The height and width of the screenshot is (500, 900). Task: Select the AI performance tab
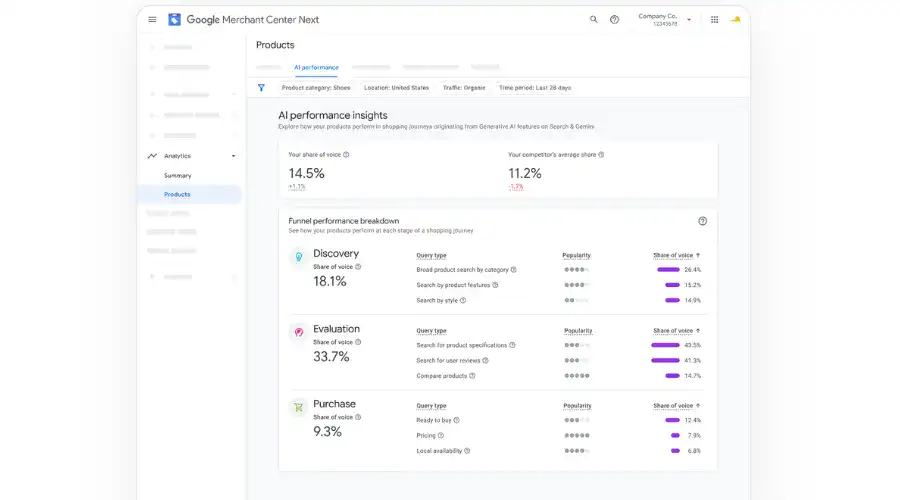click(316, 68)
